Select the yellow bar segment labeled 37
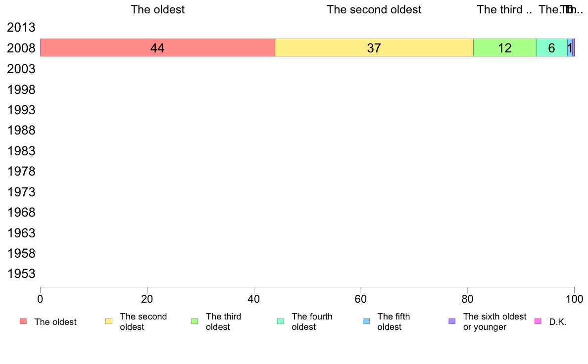 tap(374, 48)
